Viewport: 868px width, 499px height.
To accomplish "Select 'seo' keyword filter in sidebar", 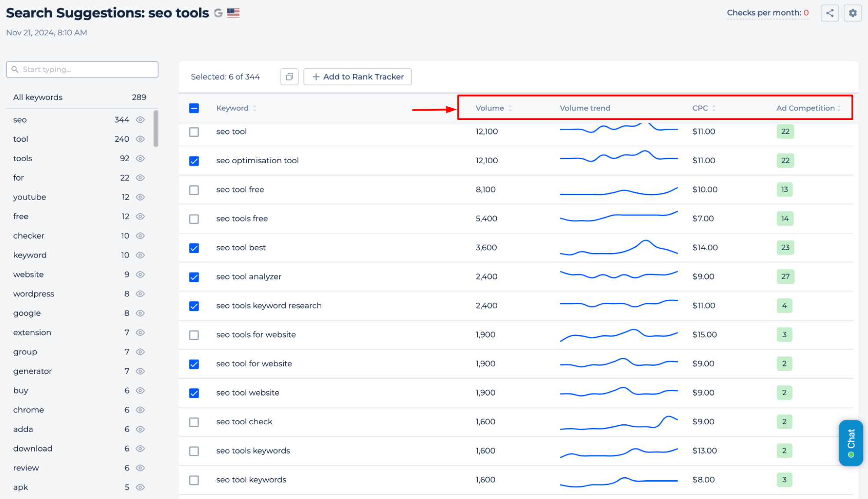I will pyautogui.click(x=20, y=119).
